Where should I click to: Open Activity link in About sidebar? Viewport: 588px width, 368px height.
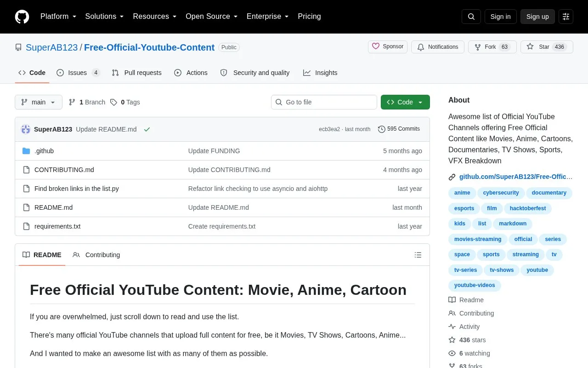click(x=464, y=327)
